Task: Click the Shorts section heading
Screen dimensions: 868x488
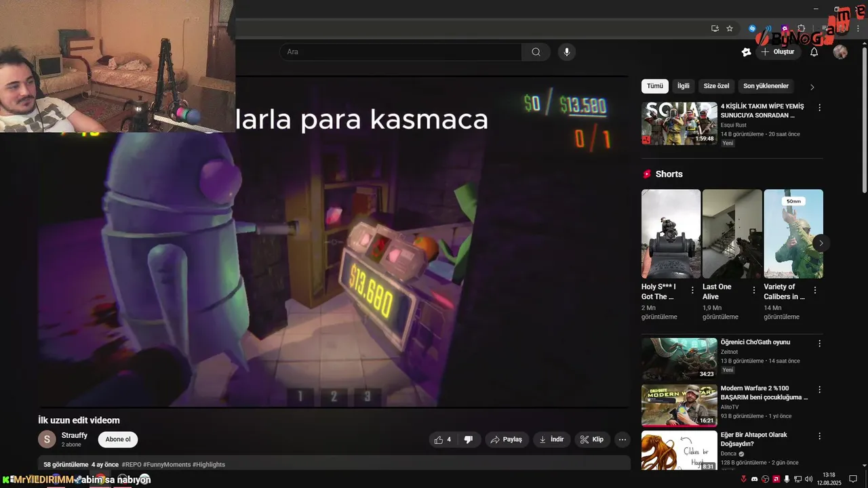Action: pyautogui.click(x=669, y=174)
